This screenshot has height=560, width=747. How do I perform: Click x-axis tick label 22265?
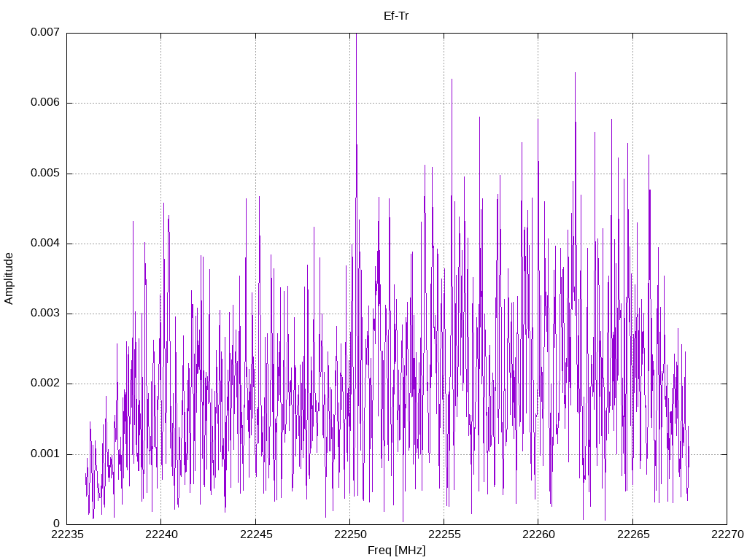[x=632, y=534]
